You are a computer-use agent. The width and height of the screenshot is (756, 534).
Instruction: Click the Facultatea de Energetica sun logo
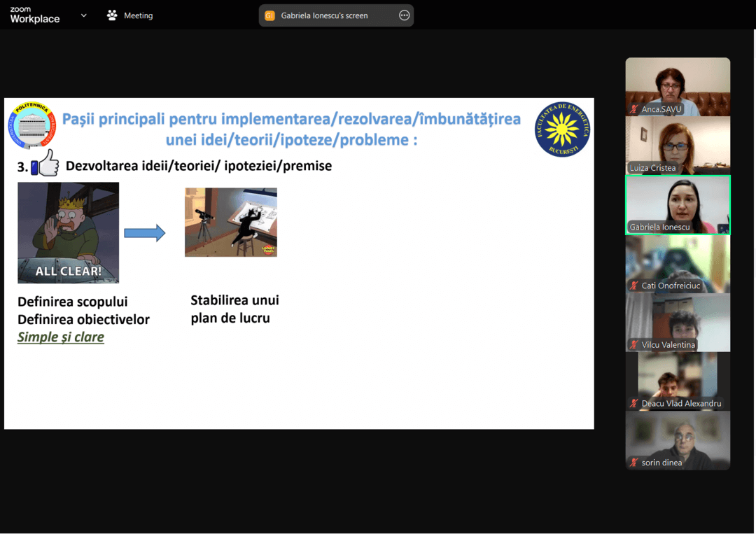pos(562,129)
